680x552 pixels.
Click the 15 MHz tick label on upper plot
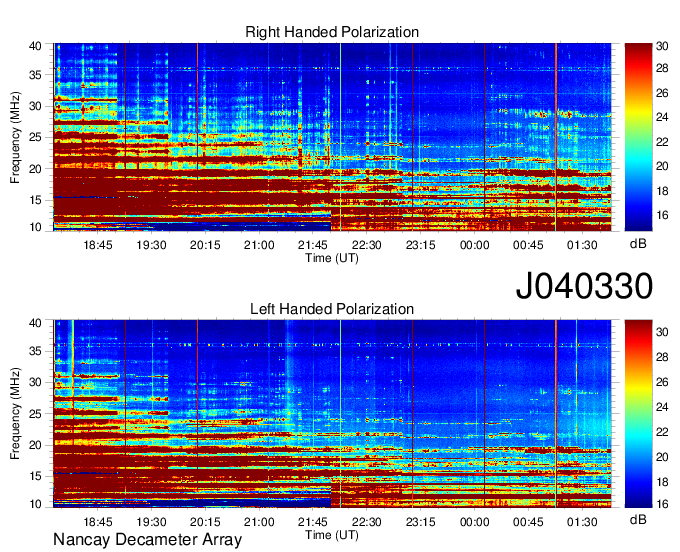[35, 200]
